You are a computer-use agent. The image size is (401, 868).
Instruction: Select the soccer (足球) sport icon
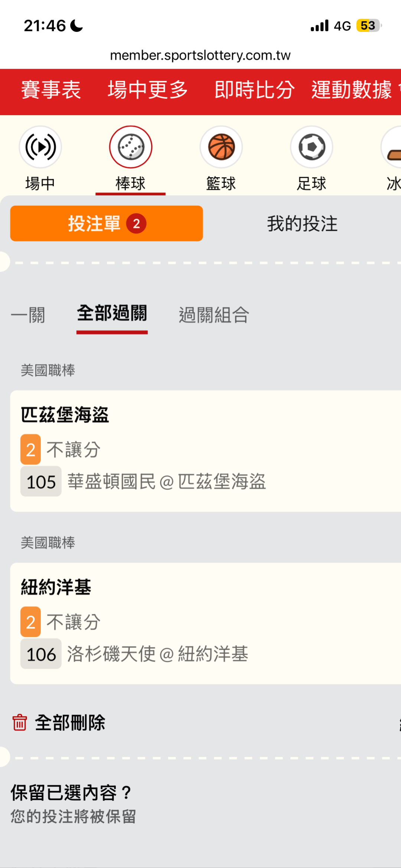tap(312, 147)
